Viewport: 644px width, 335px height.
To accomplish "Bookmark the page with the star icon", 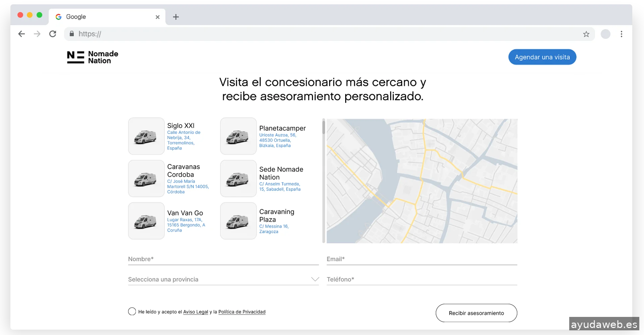I will click(586, 34).
